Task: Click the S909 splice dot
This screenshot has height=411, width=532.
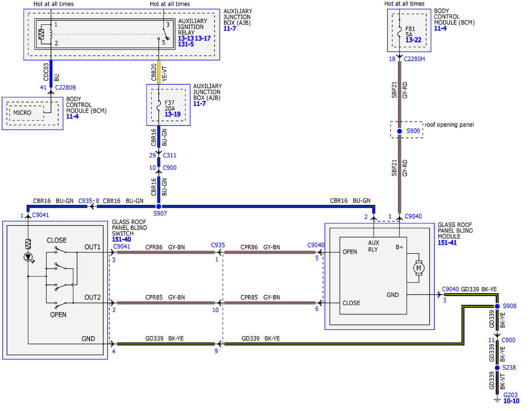Action: pyautogui.click(x=399, y=131)
